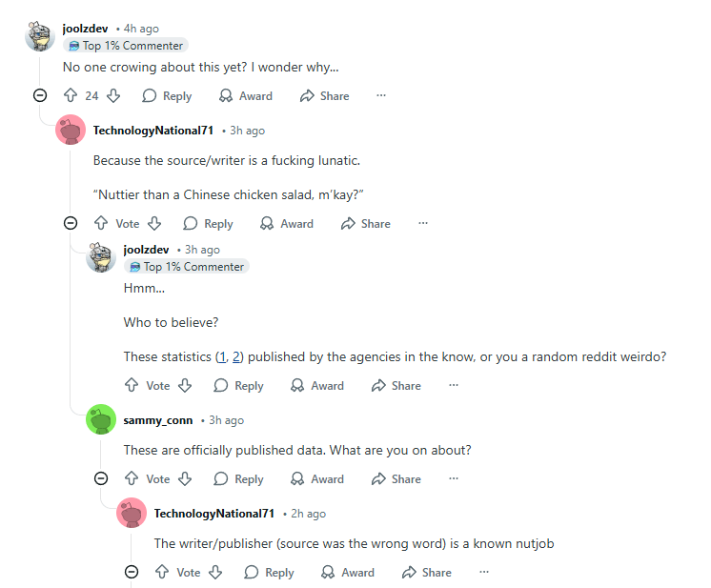Upvote TechnologyNational71's "fucking lunatic" comment
The width and height of the screenshot is (711, 588).
pos(100,223)
